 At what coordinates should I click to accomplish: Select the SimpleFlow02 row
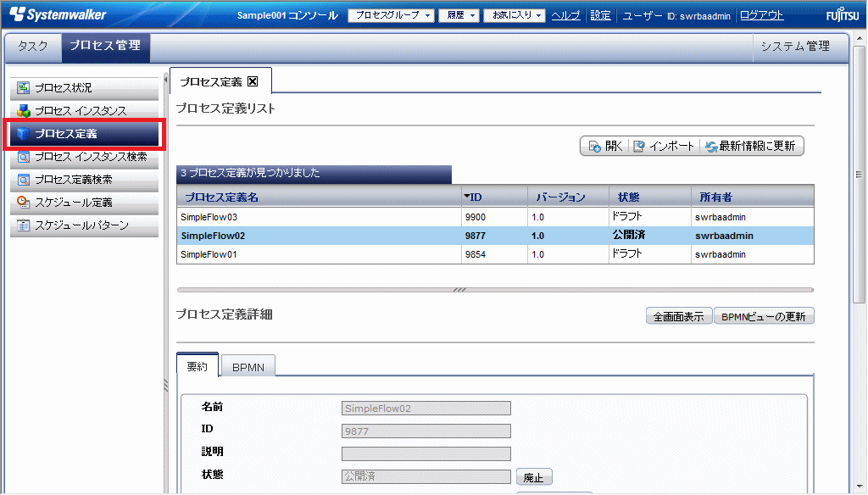[x=495, y=236]
